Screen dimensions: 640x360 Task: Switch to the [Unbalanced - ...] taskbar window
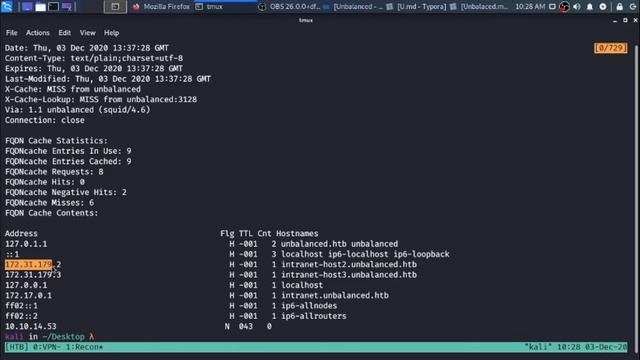pyautogui.click(x=353, y=7)
